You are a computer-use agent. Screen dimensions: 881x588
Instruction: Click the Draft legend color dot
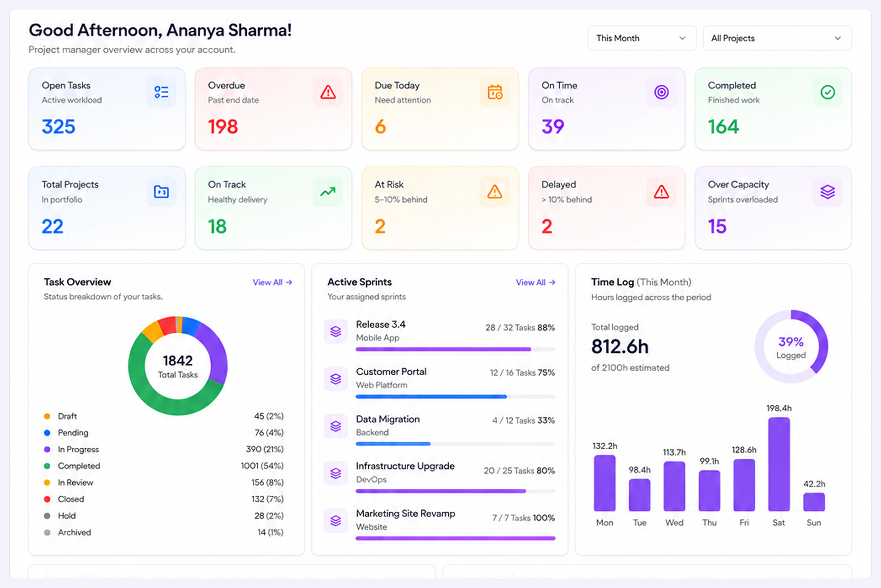pyautogui.click(x=47, y=416)
